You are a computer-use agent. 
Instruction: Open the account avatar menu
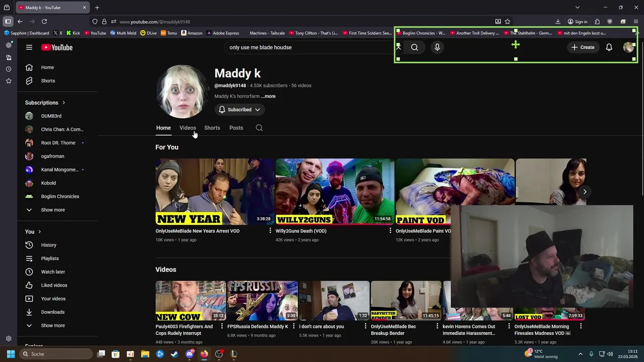click(x=628, y=47)
